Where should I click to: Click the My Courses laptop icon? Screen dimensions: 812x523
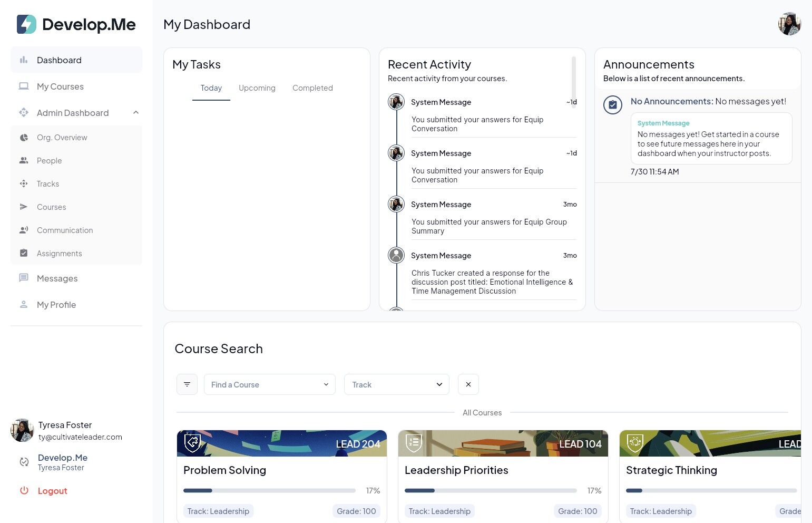pos(24,86)
